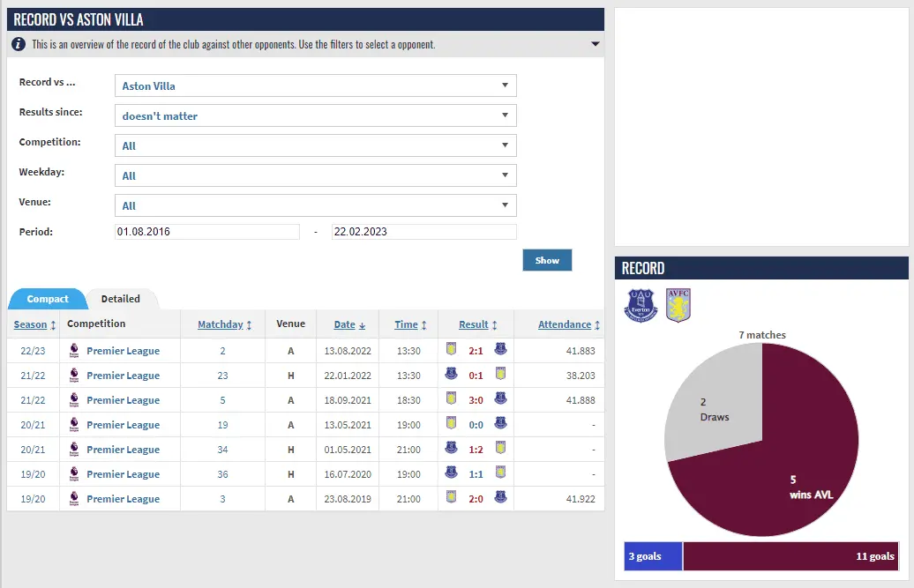The height and width of the screenshot is (588, 914).
Task: Click the Aston Villa crest in Record panel
Action: (678, 305)
